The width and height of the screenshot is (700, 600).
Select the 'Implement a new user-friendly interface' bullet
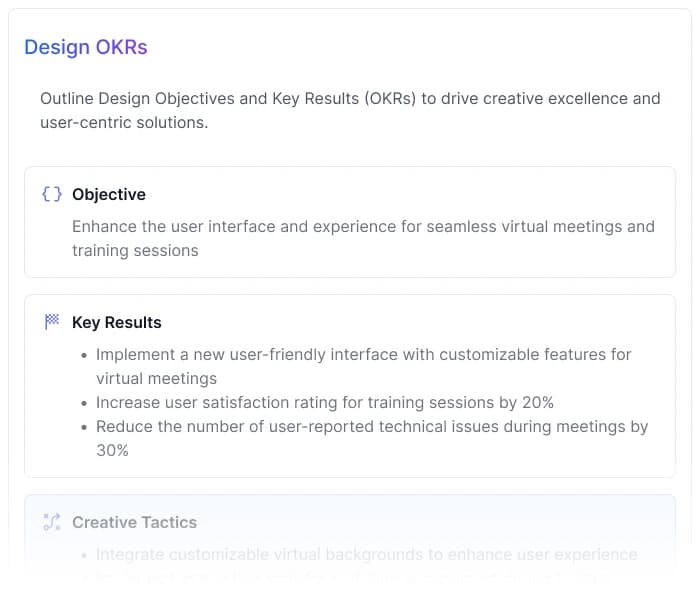(364, 366)
